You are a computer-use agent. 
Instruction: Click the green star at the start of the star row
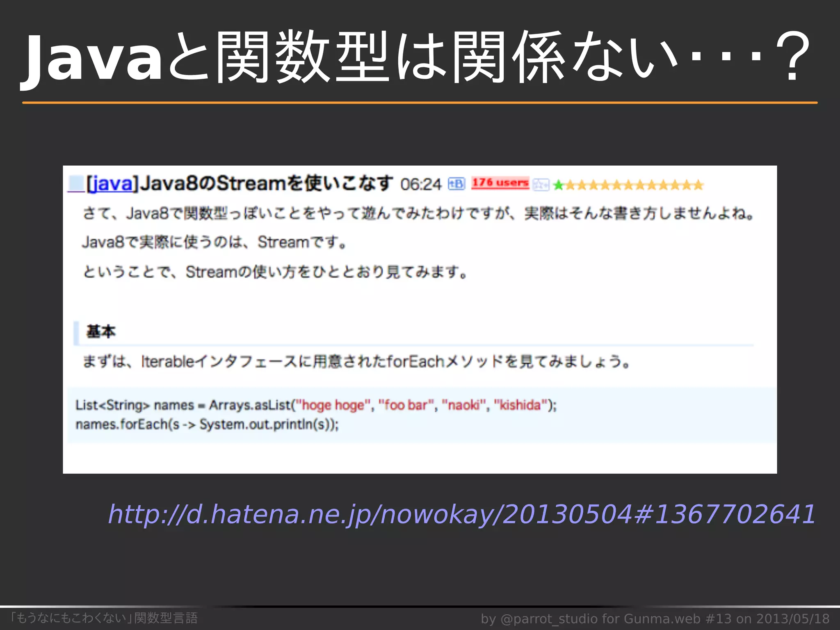pyautogui.click(x=558, y=185)
